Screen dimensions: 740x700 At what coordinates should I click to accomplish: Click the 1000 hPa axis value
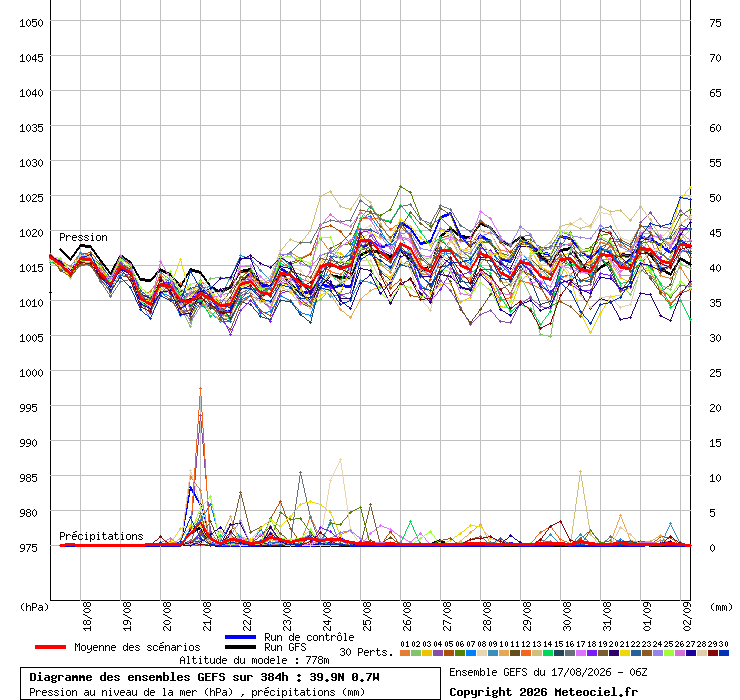point(31,373)
